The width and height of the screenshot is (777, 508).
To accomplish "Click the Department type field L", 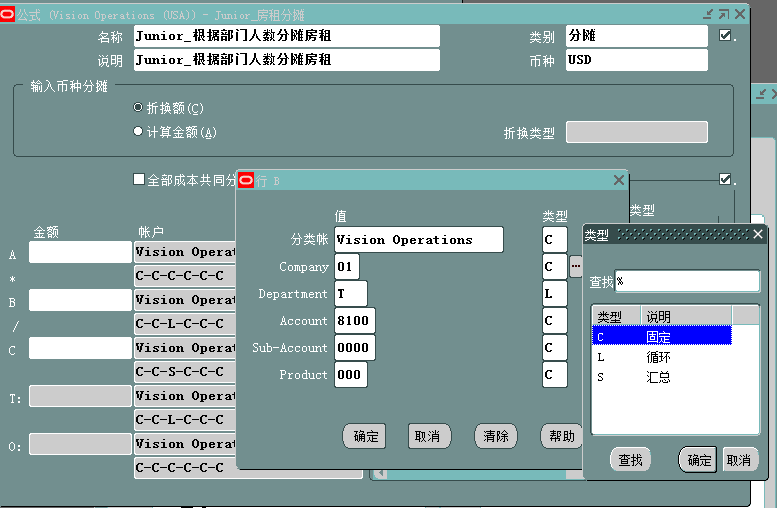I will [x=555, y=293].
